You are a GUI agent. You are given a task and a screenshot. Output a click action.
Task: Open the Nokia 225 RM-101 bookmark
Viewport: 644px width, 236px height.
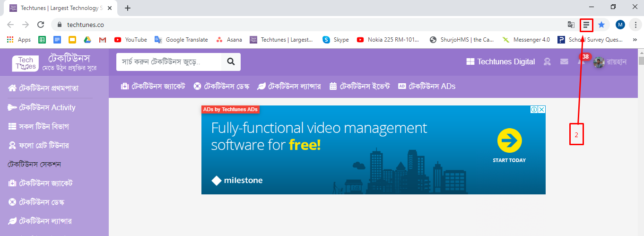click(388, 40)
